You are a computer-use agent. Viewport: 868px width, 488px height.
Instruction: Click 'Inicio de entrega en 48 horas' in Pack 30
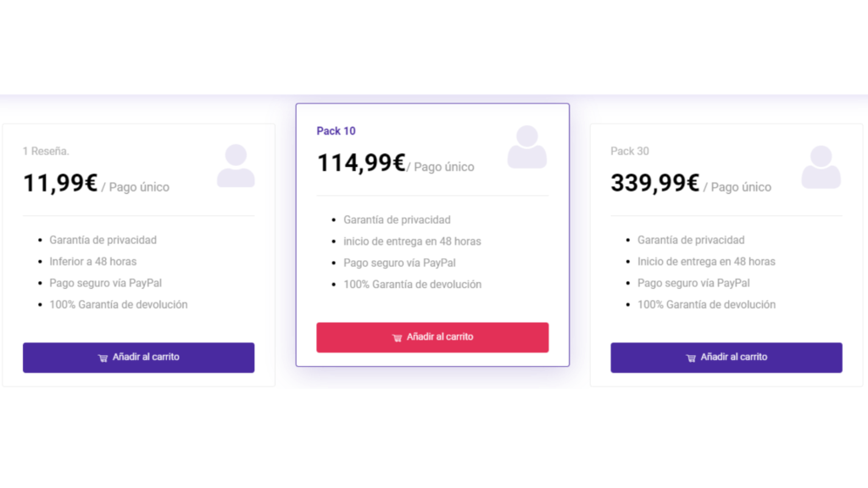pyautogui.click(x=706, y=261)
